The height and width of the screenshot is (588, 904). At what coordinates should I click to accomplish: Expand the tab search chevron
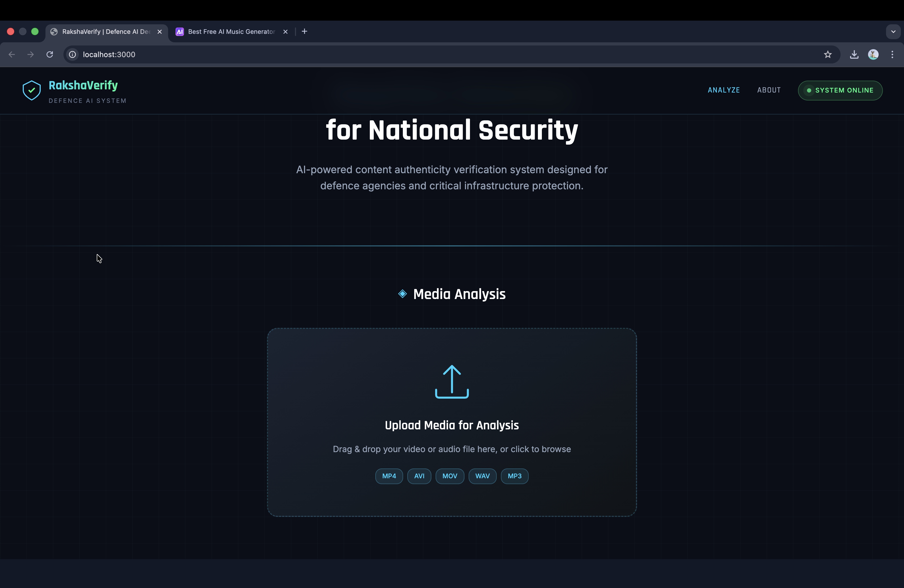tap(893, 31)
